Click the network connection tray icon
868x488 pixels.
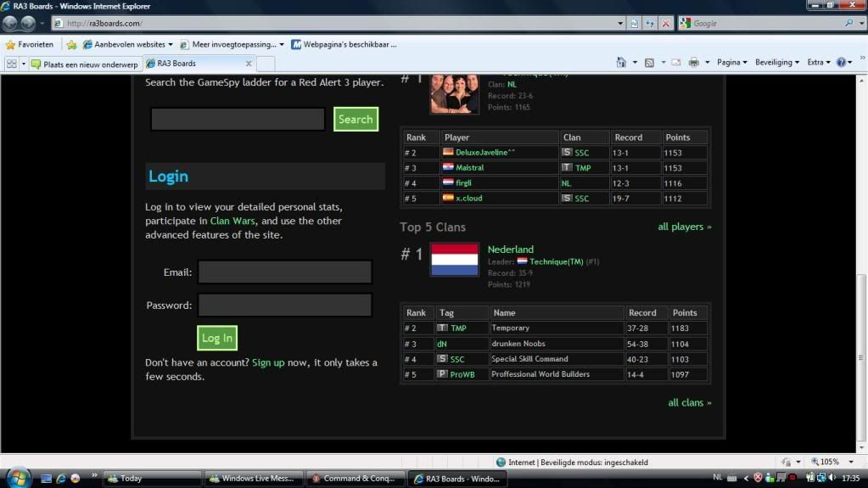pyautogui.click(x=821, y=478)
